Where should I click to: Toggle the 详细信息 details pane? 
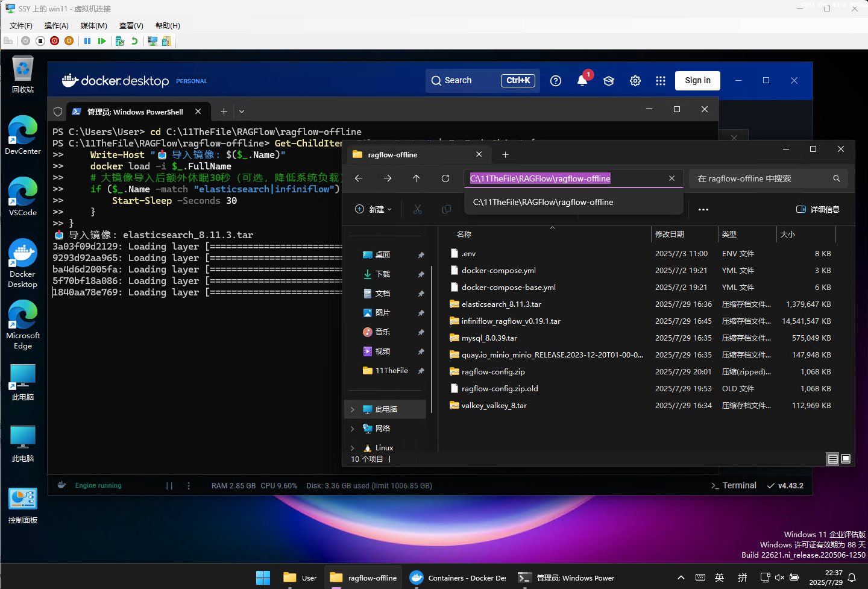pyautogui.click(x=818, y=209)
